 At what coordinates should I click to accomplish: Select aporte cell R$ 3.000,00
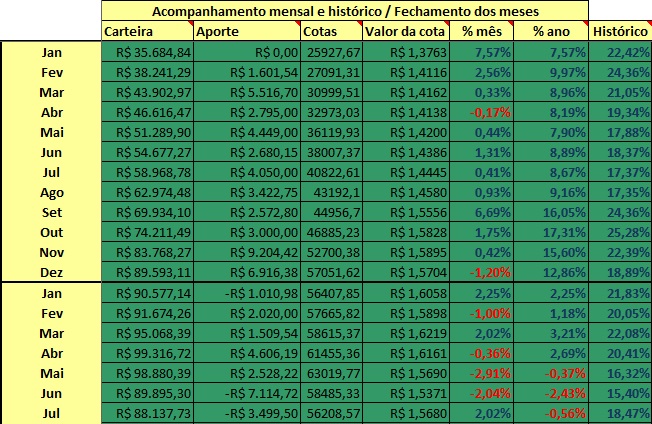247,232
